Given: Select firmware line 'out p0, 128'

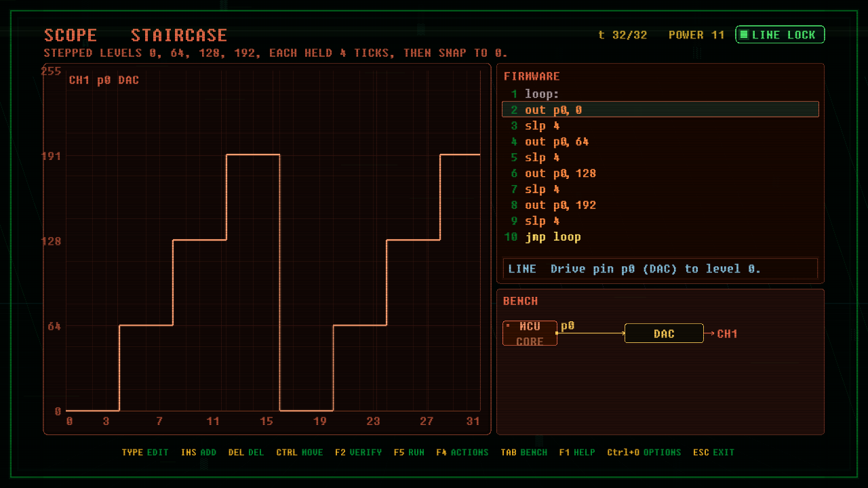Looking at the screenshot, I should coord(660,174).
